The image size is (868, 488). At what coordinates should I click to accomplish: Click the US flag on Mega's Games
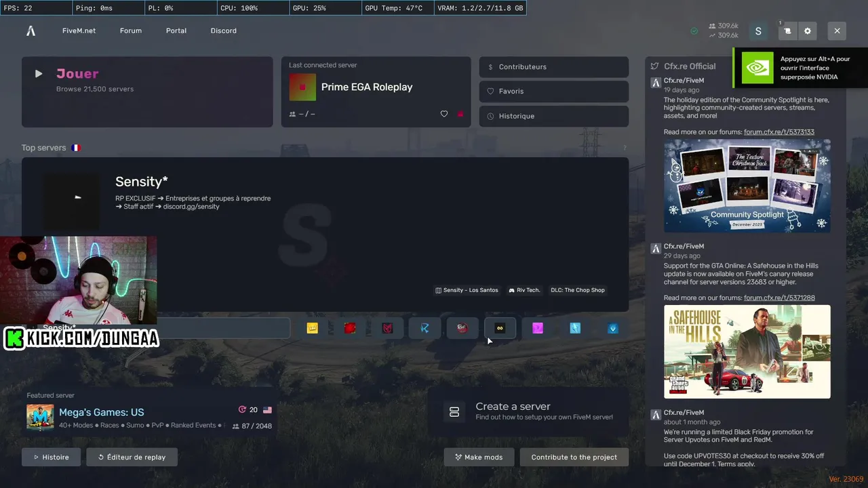coord(267,410)
